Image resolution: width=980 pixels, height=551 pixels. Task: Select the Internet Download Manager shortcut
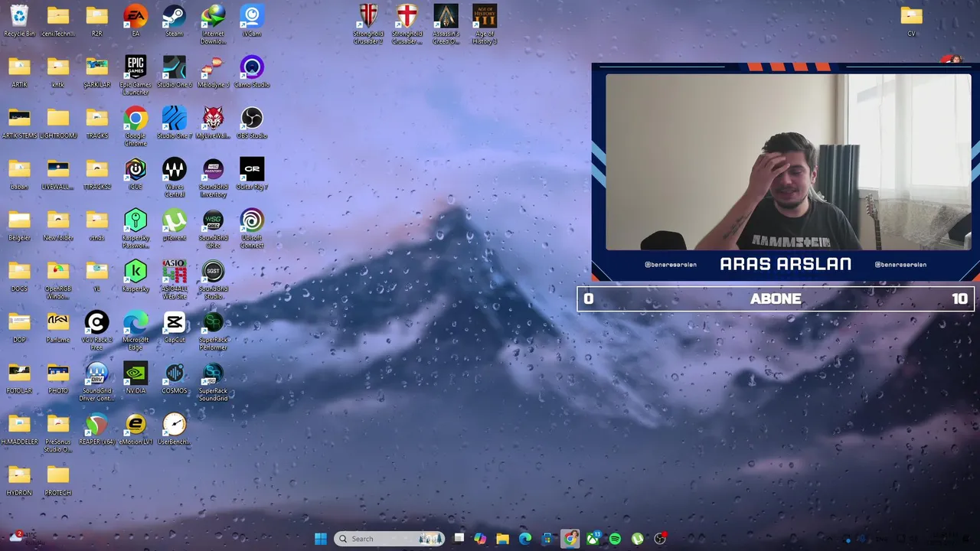213,24
